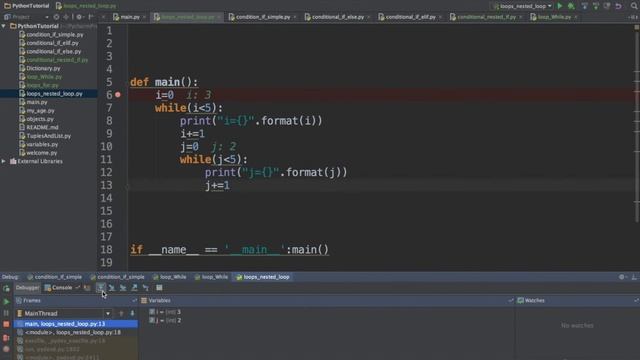Open my_age.py in the project tree
This screenshot has height=360, width=640.
pos(40,111)
